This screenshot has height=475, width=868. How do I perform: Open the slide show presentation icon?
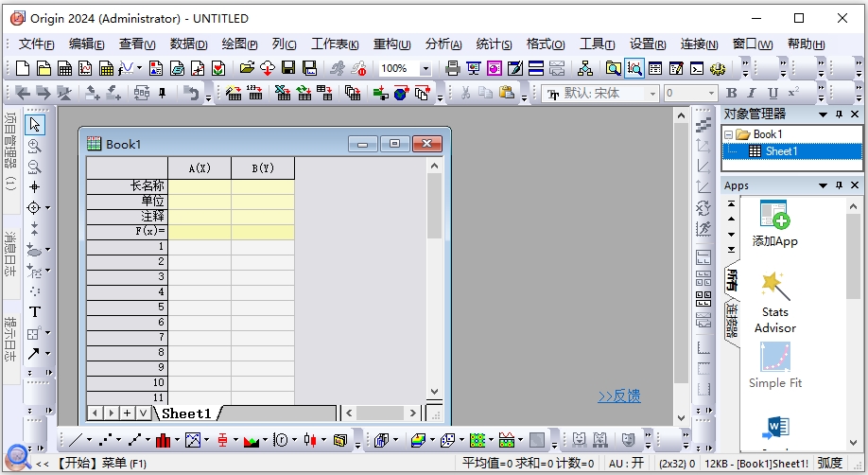click(474, 68)
